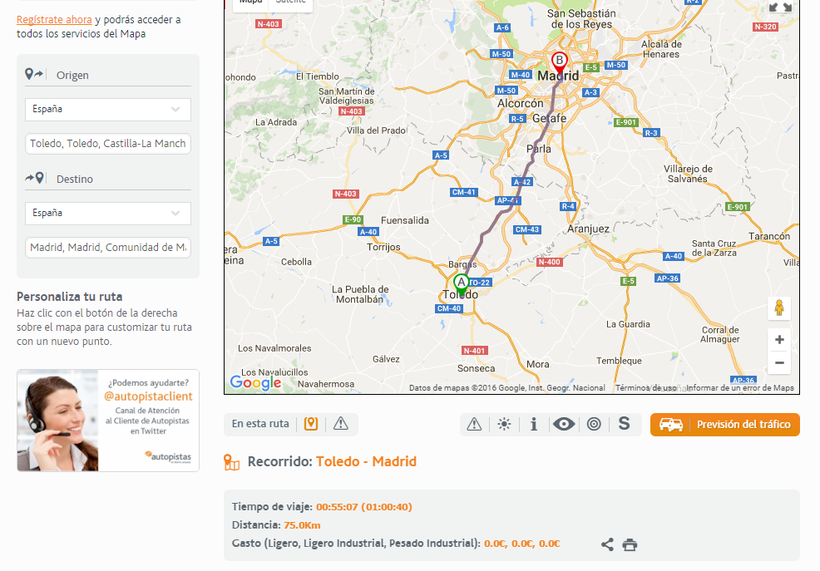
Task: Open the Destino country dropdown
Action: click(x=108, y=213)
